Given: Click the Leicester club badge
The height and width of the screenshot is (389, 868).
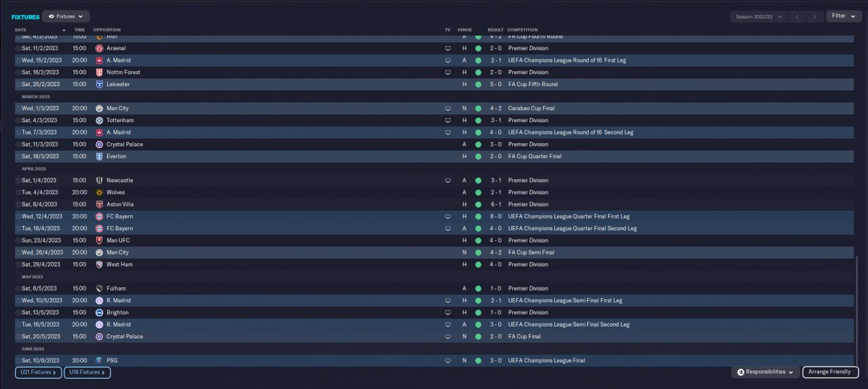Looking at the screenshot, I should pos(100,84).
